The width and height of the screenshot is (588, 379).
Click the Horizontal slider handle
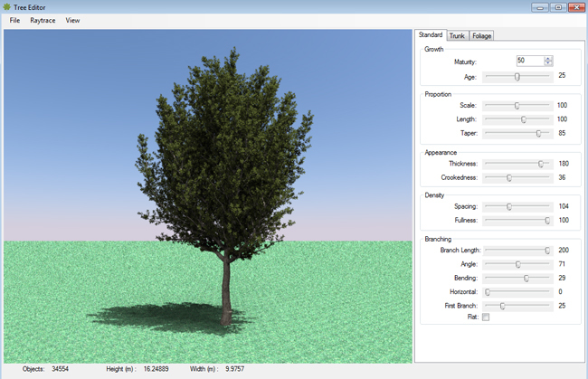488,292
